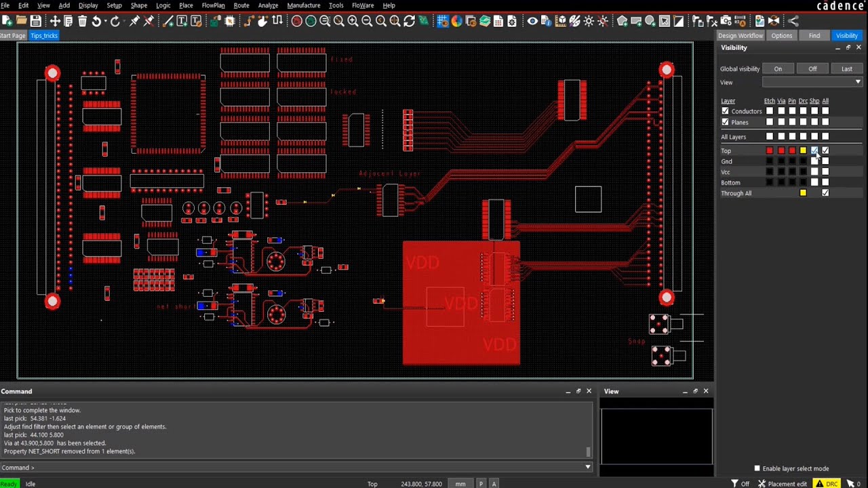Click the Placement edit mode button
Screen dimensions: 868x488
(782, 484)
